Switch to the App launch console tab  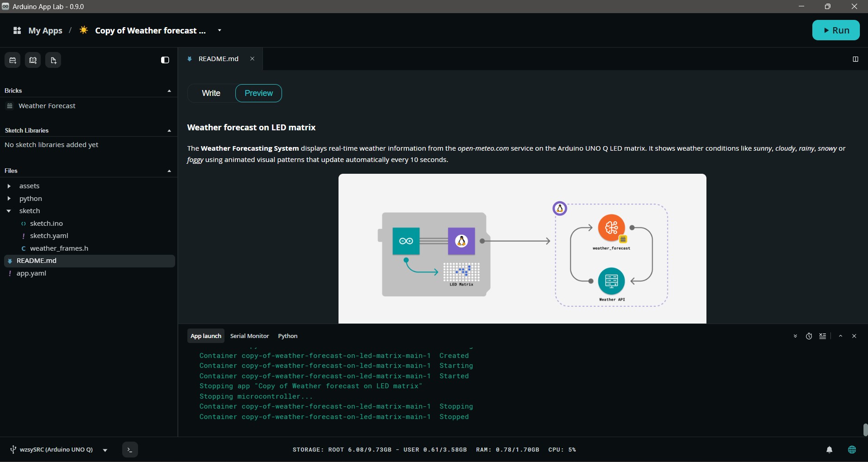206,336
